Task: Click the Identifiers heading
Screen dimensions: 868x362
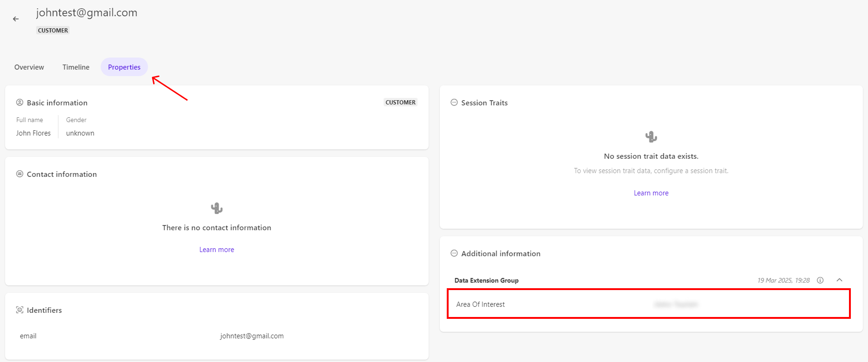Action: click(x=45, y=310)
